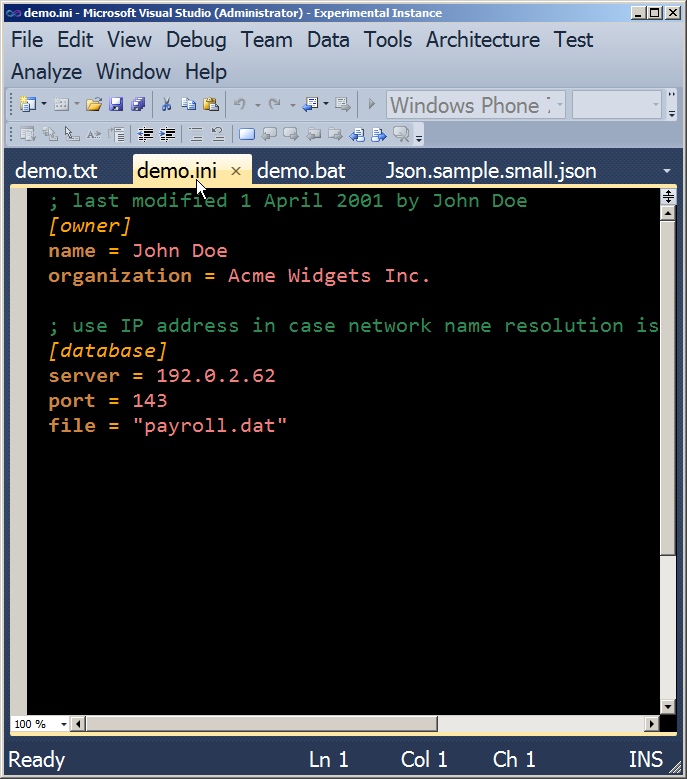Click the Copy toolbar icon

pyautogui.click(x=188, y=104)
